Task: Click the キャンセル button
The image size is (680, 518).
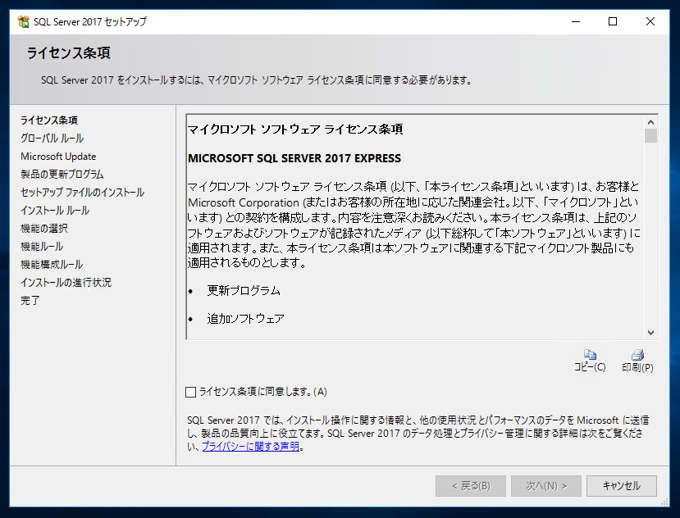Action: click(621, 486)
